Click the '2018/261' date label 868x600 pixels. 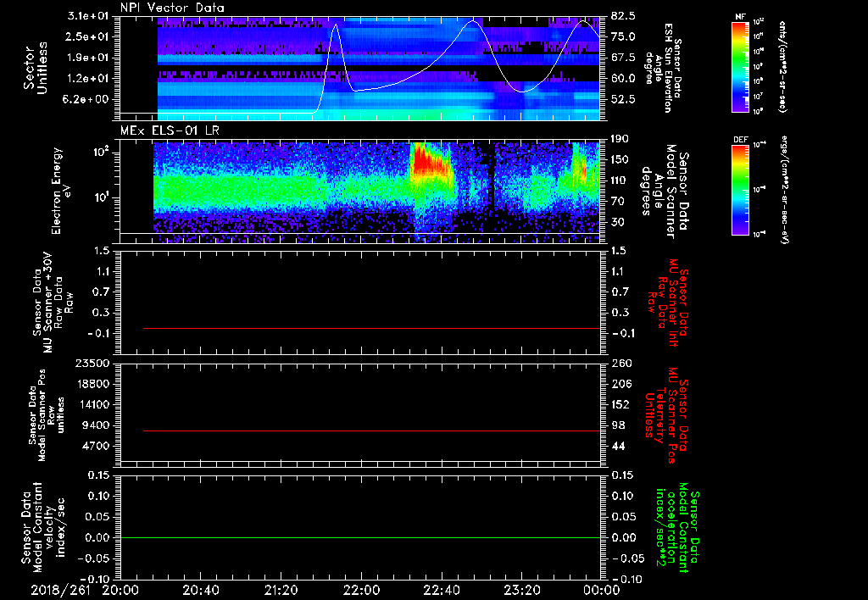tap(61, 590)
